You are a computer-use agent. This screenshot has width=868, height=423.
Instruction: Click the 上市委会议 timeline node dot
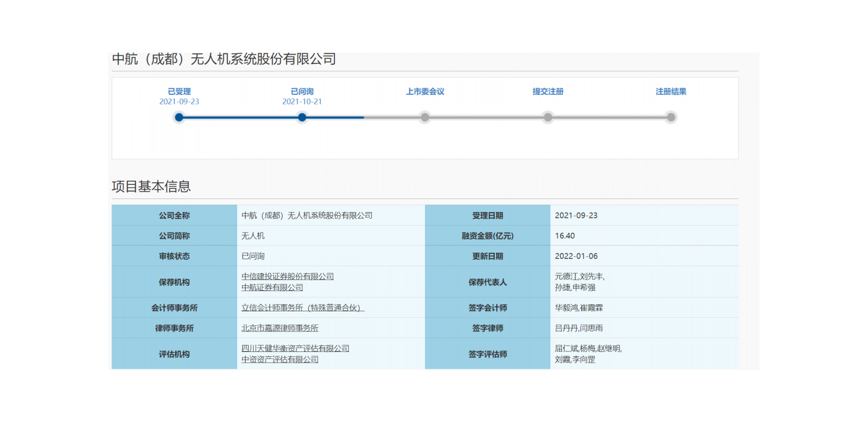[425, 117]
